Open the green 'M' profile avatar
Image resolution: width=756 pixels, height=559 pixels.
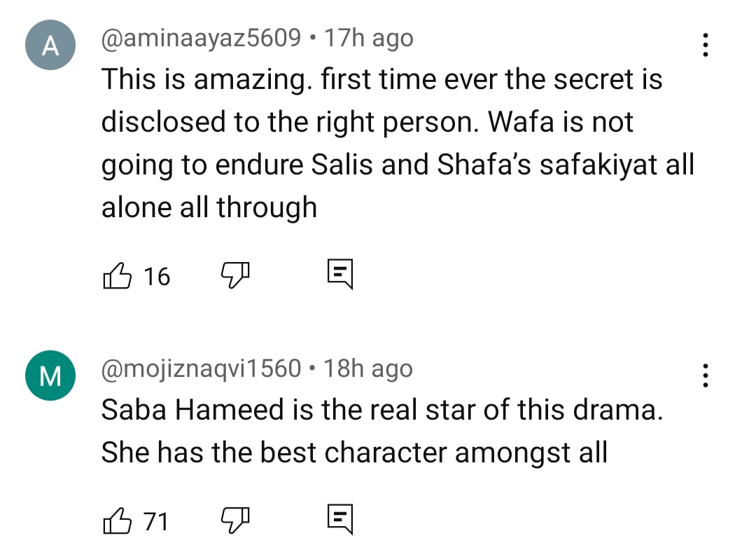click(x=49, y=377)
